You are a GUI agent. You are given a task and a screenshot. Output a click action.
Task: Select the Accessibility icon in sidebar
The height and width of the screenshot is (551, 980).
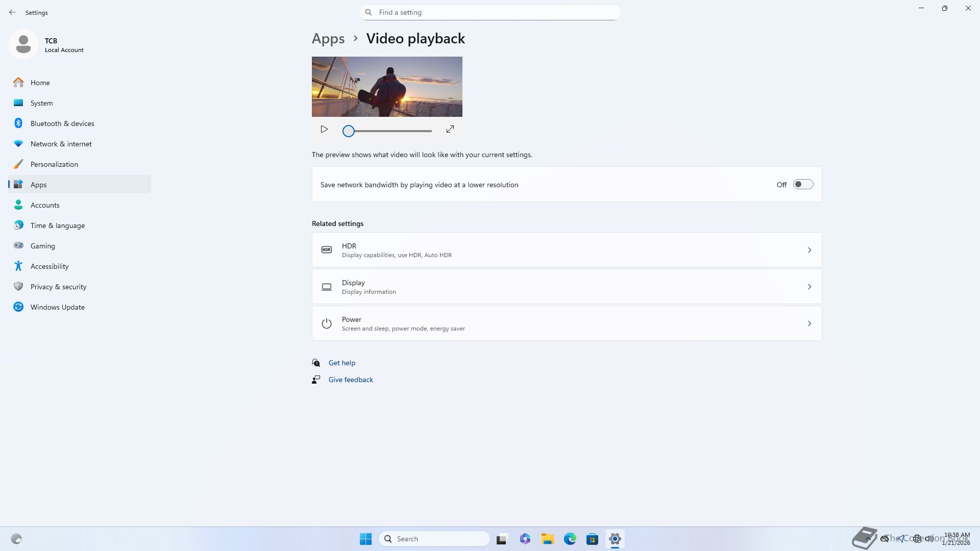tap(18, 266)
